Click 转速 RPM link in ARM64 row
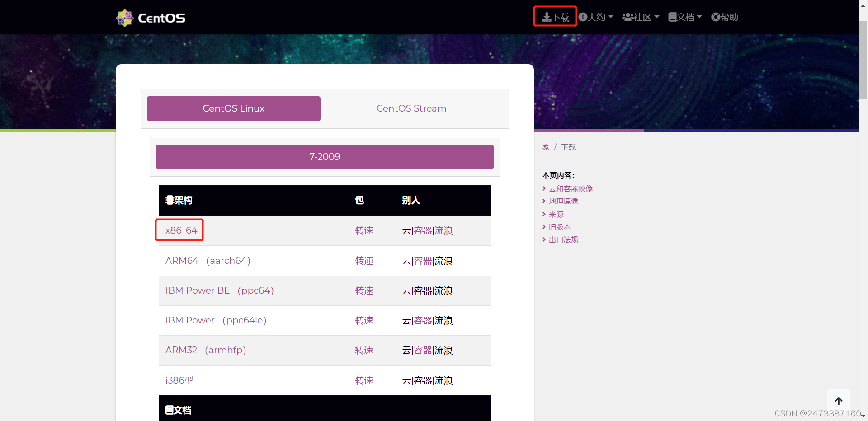The height and width of the screenshot is (421, 868). (x=364, y=261)
